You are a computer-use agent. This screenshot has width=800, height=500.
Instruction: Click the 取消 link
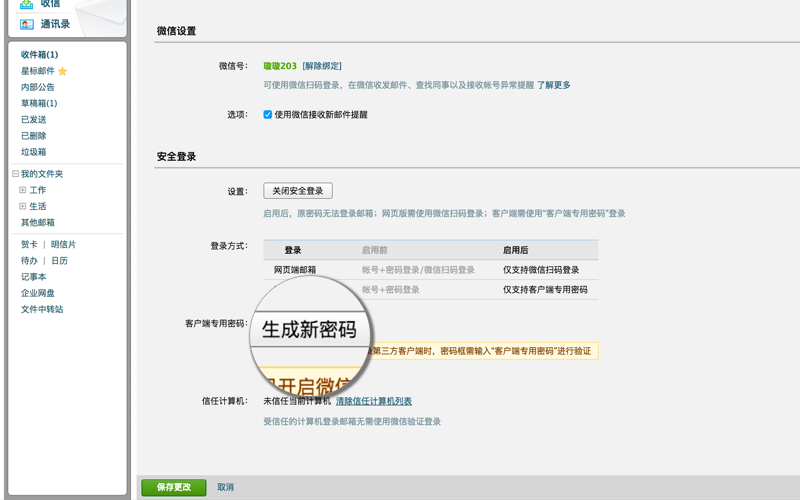(225, 487)
